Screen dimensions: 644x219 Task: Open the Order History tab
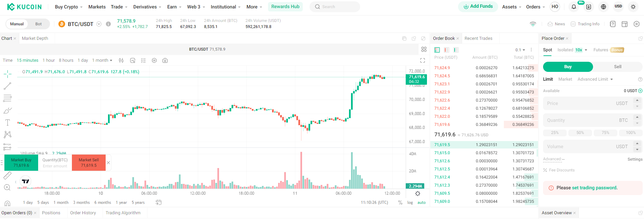click(83, 213)
